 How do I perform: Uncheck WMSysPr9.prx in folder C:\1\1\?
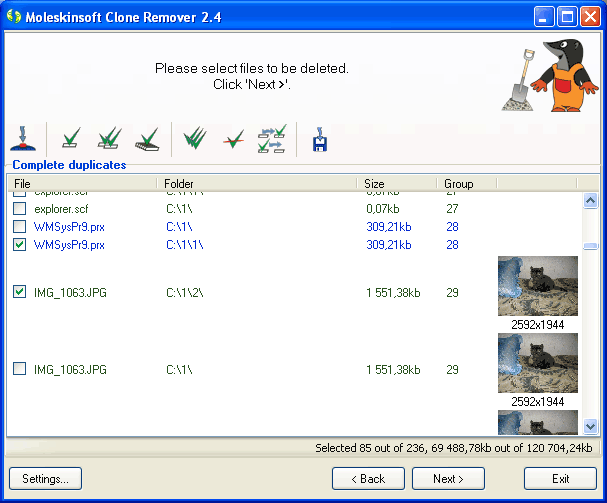(x=19, y=245)
